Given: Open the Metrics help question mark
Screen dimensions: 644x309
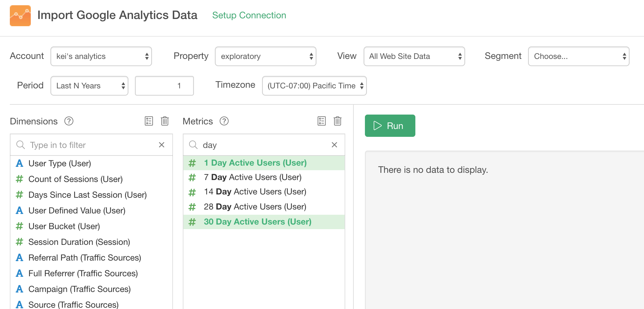Looking at the screenshot, I should [x=224, y=121].
